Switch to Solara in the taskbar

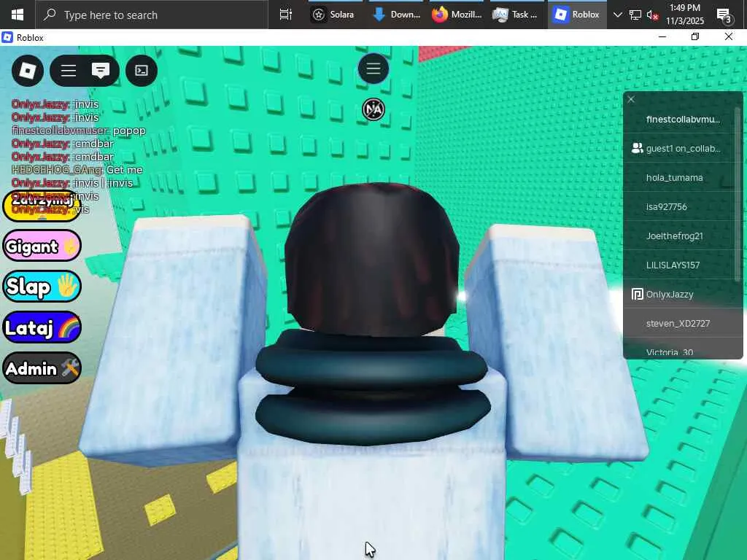tap(333, 15)
